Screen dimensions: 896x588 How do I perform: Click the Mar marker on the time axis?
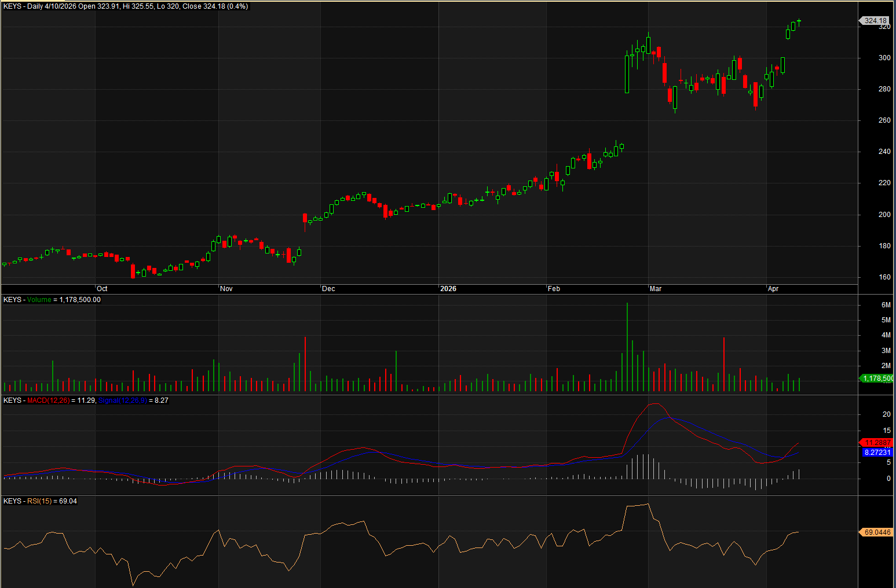(x=656, y=289)
